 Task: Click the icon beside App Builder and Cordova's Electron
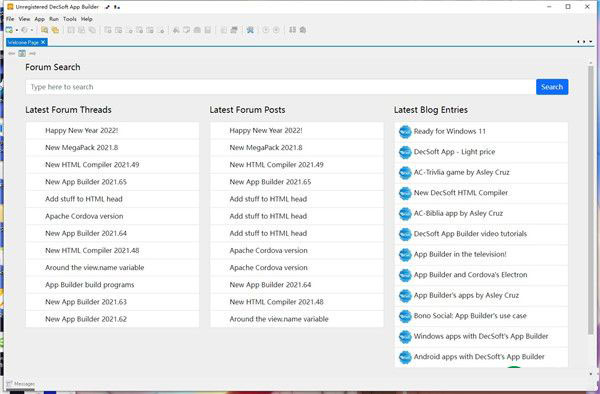point(405,275)
